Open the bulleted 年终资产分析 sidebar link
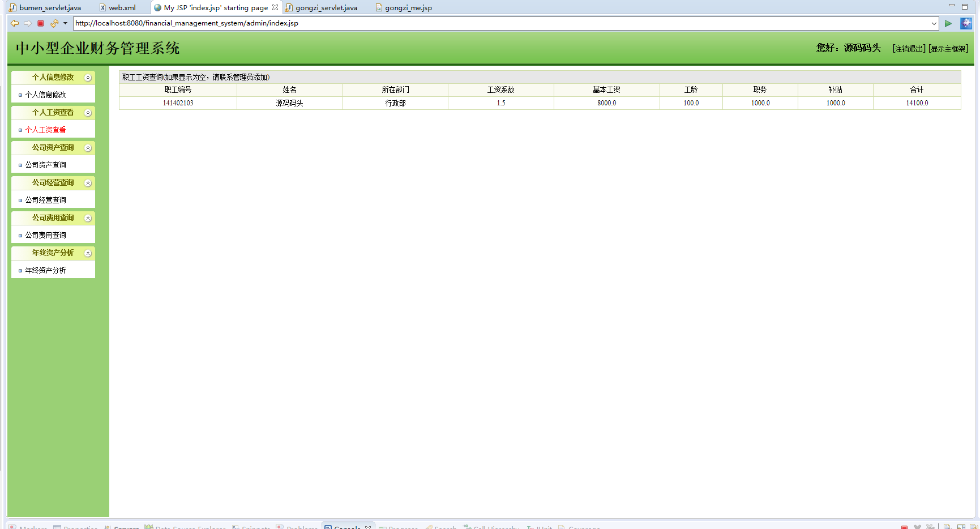This screenshot has height=529, width=980. pyautogui.click(x=45, y=270)
